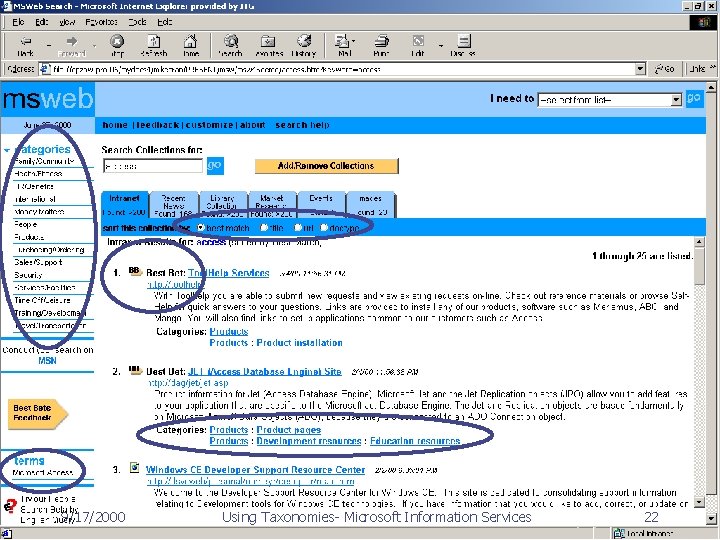
Task: Click the Discuss toolbar icon
Action: click(464, 41)
